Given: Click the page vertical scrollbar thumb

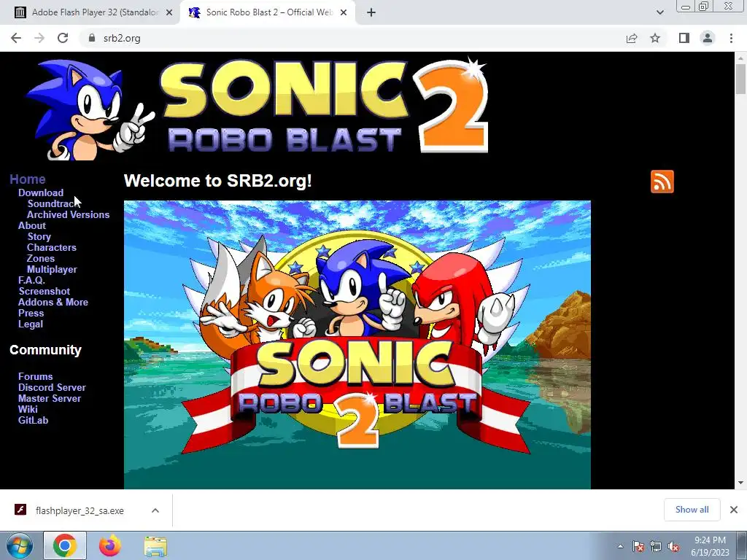Looking at the screenshot, I should coord(740,79).
